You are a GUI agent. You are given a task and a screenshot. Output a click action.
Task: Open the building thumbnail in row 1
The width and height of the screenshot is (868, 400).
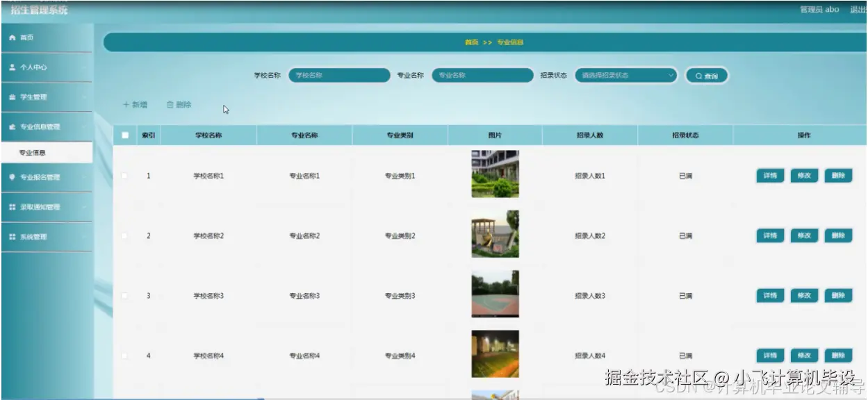495,174
